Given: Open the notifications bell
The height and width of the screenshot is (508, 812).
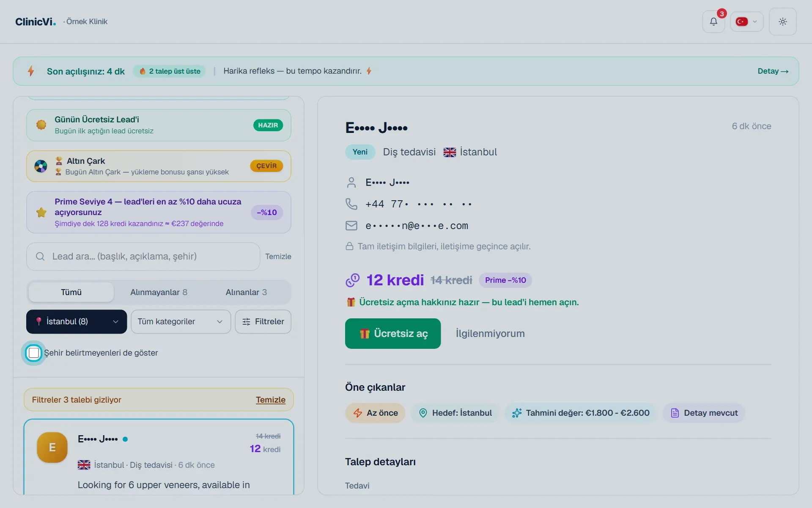Looking at the screenshot, I should (x=713, y=22).
